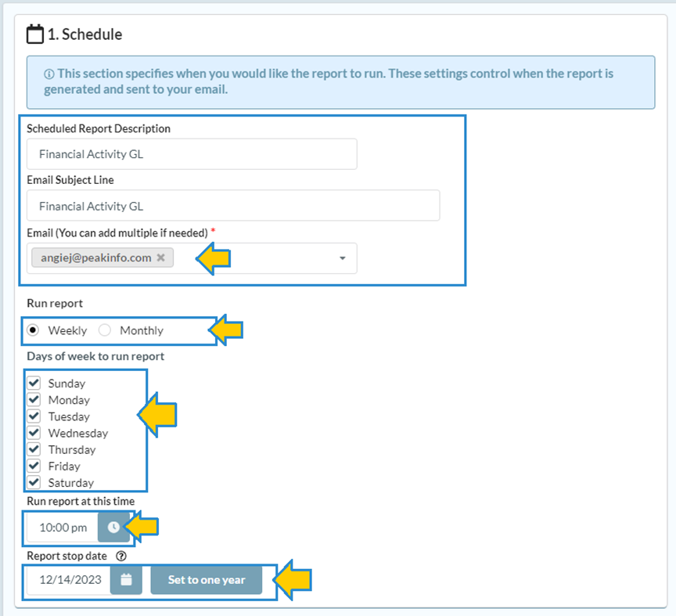The image size is (676, 616).
Task: Toggle the Tuesday checkbox
Action: coord(34,416)
